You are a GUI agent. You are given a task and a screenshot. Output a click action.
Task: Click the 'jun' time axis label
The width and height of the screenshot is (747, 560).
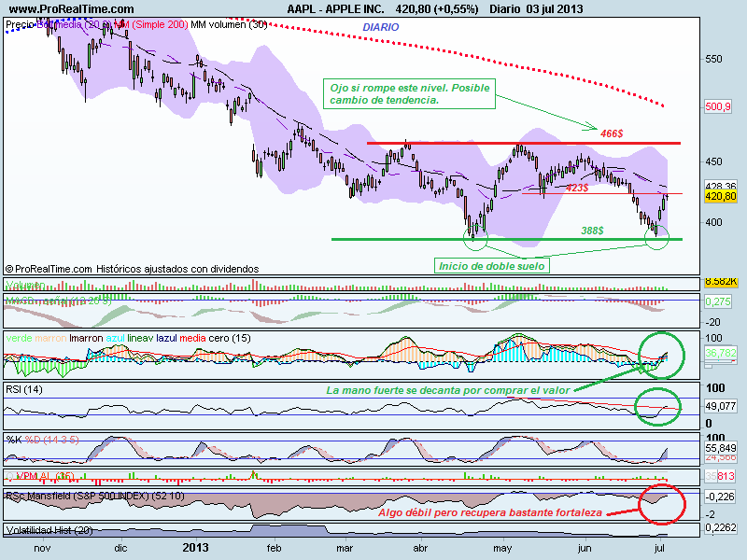point(585,548)
